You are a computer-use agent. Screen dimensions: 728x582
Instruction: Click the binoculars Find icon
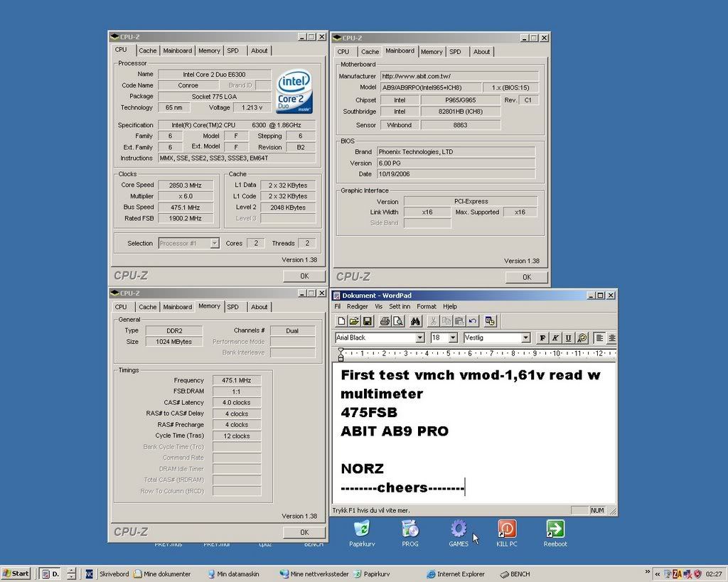point(415,321)
